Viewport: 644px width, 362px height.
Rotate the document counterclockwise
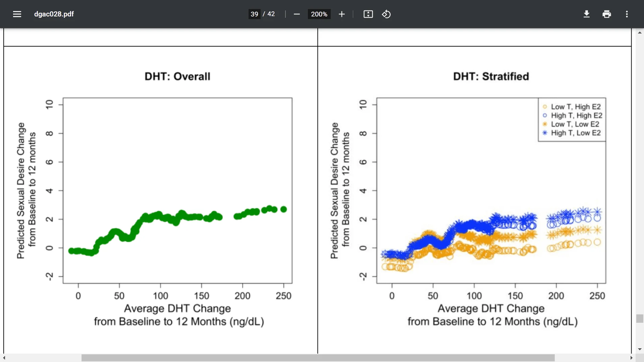(386, 14)
